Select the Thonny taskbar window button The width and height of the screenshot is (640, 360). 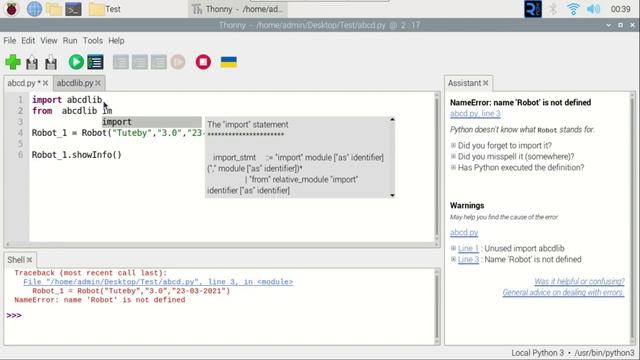[238, 9]
